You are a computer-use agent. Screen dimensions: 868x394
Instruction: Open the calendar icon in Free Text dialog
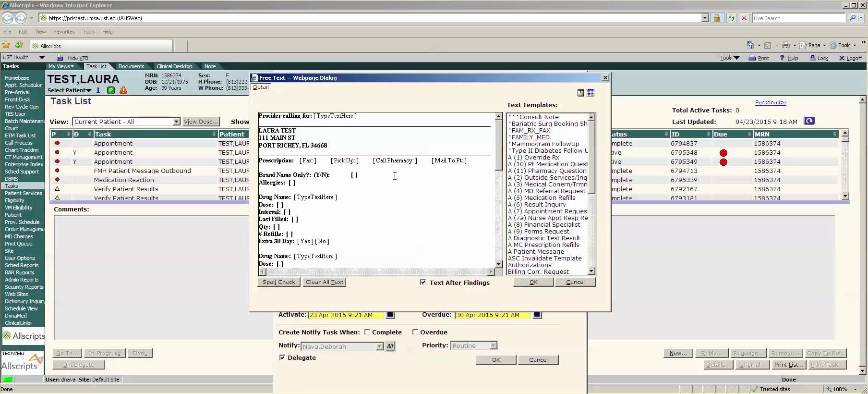[591, 93]
